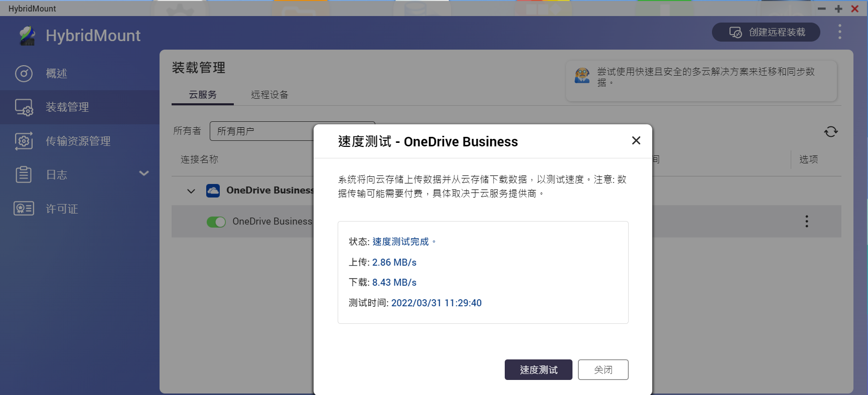Run the Speed Test (速度测试) button
Image resolution: width=868 pixels, height=395 pixels.
coord(538,370)
